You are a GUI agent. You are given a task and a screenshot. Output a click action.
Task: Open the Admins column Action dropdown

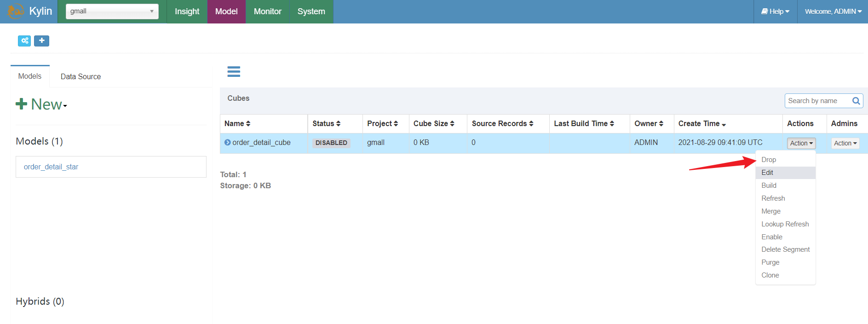pyautogui.click(x=845, y=143)
